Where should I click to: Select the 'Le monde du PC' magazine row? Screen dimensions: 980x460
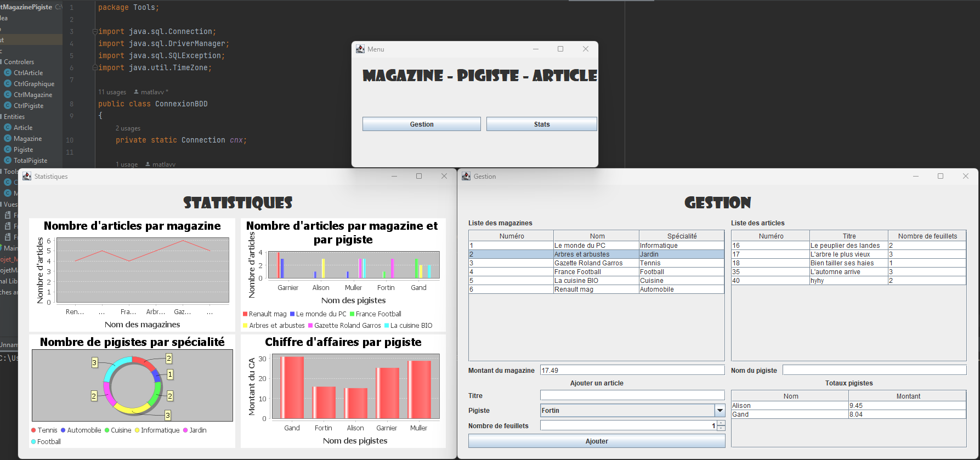(597, 246)
